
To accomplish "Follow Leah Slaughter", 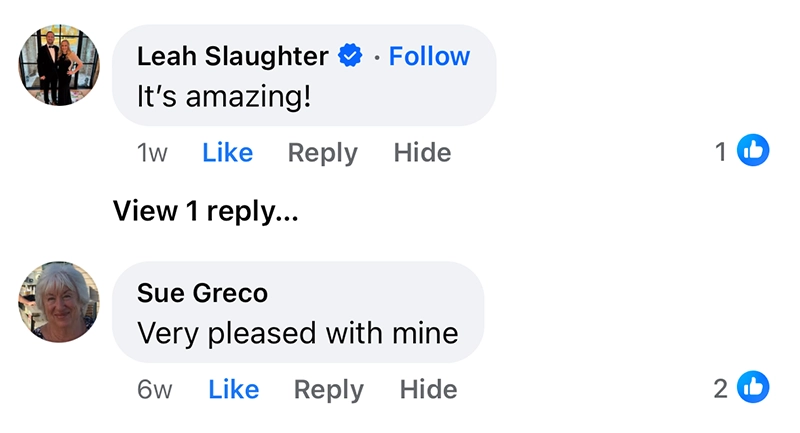I will pyautogui.click(x=429, y=57).
